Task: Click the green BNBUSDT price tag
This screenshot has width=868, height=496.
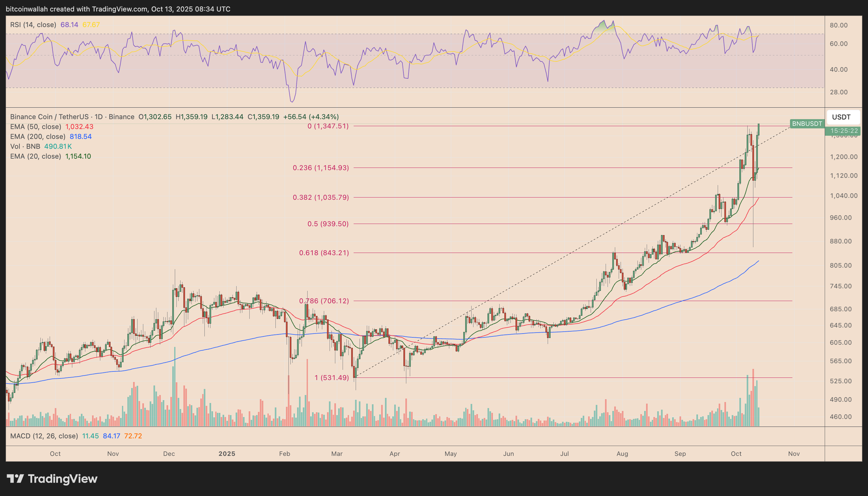Action: point(807,124)
